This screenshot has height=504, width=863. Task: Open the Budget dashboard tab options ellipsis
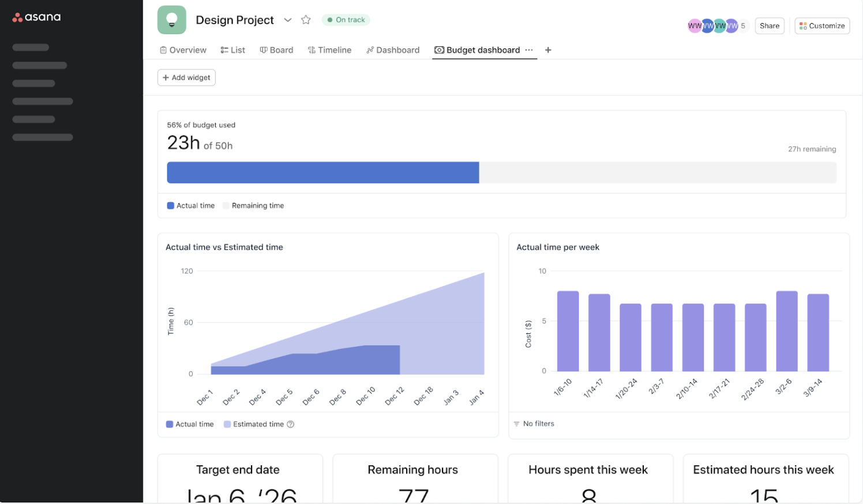pos(529,50)
